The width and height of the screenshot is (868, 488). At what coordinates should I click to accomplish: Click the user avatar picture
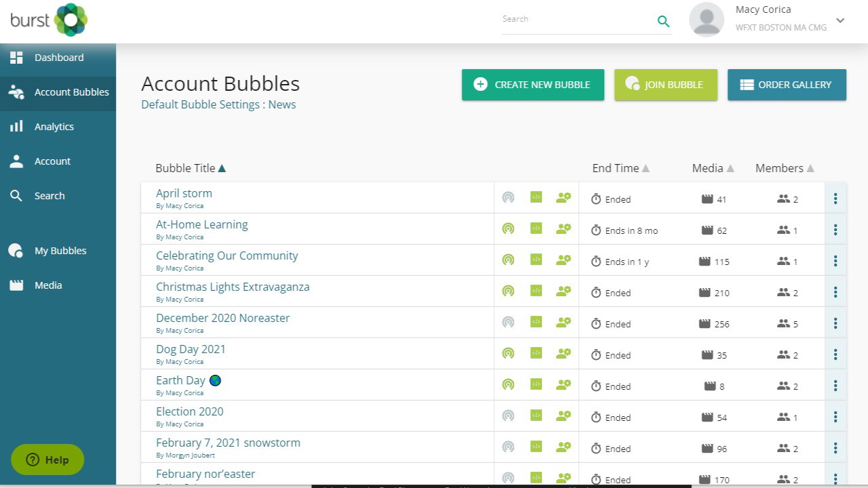[x=707, y=20]
